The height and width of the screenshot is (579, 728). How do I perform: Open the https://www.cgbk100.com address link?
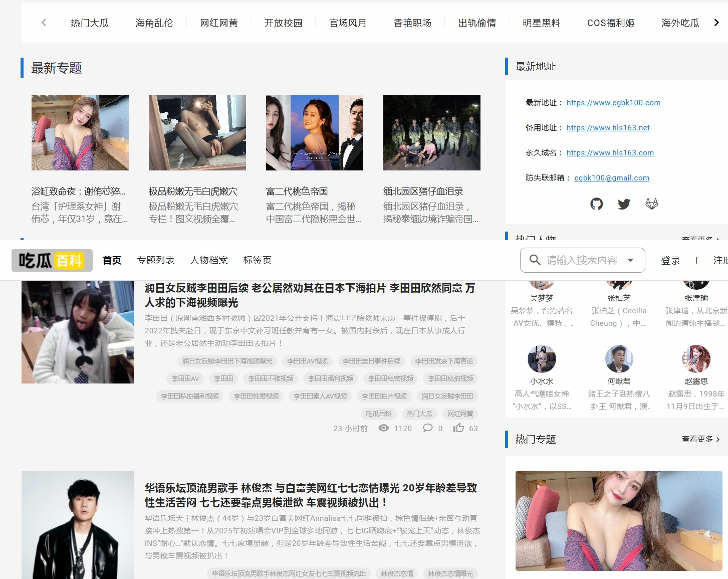[613, 103]
